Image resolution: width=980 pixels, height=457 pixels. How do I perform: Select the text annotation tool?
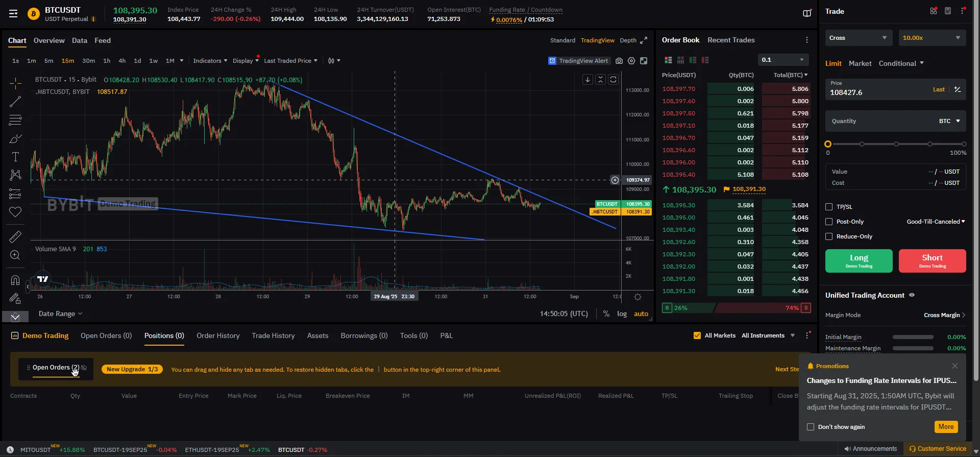click(x=15, y=157)
